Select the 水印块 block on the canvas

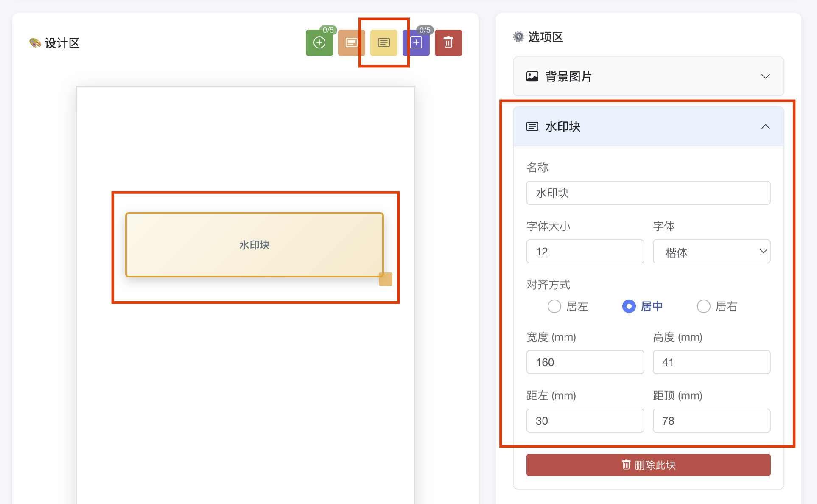(255, 245)
